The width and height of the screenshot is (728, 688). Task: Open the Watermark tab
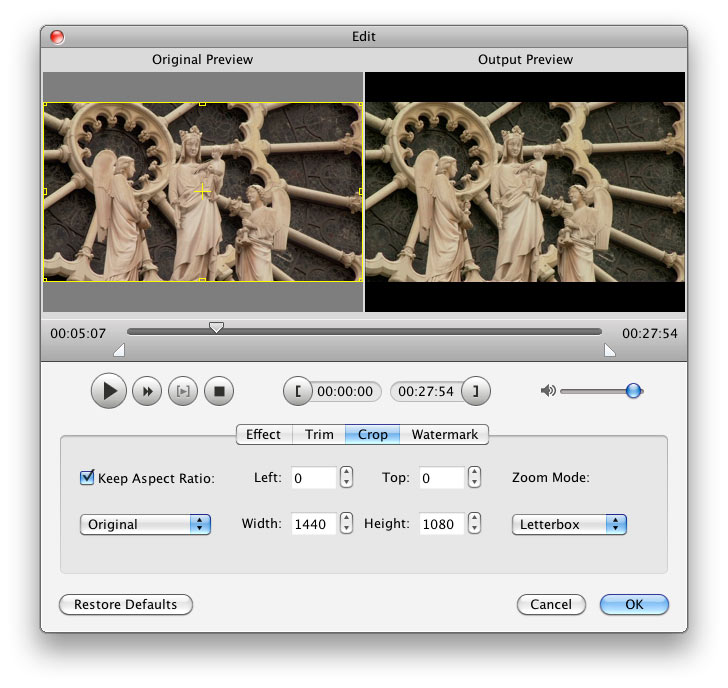(444, 435)
